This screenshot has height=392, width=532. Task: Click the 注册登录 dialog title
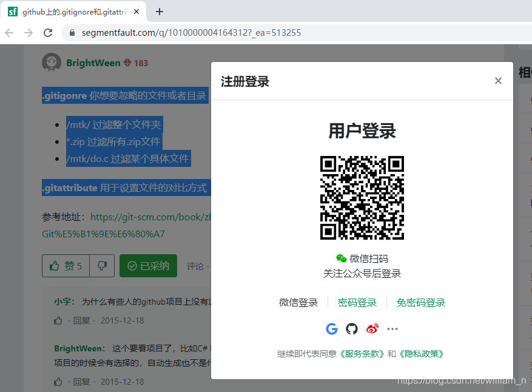point(244,81)
